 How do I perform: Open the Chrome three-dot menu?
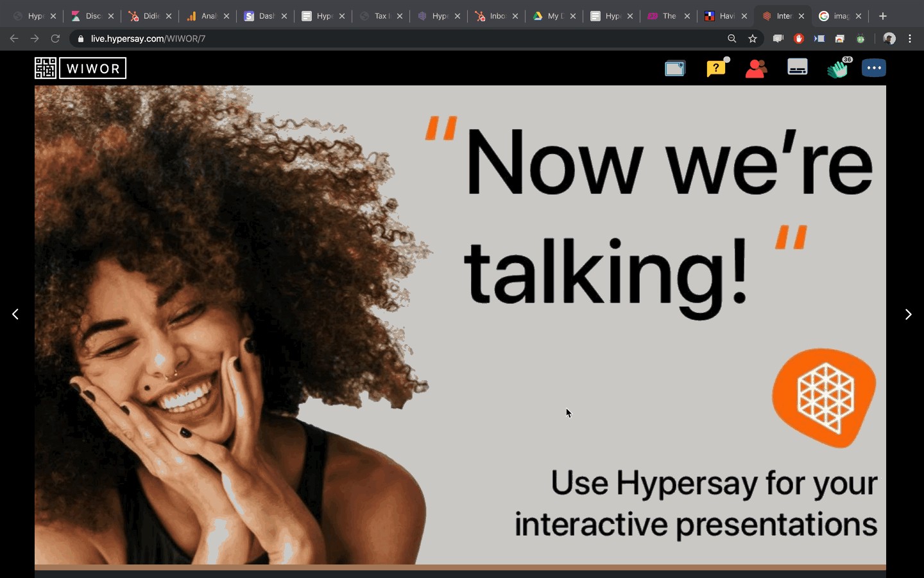click(x=910, y=39)
